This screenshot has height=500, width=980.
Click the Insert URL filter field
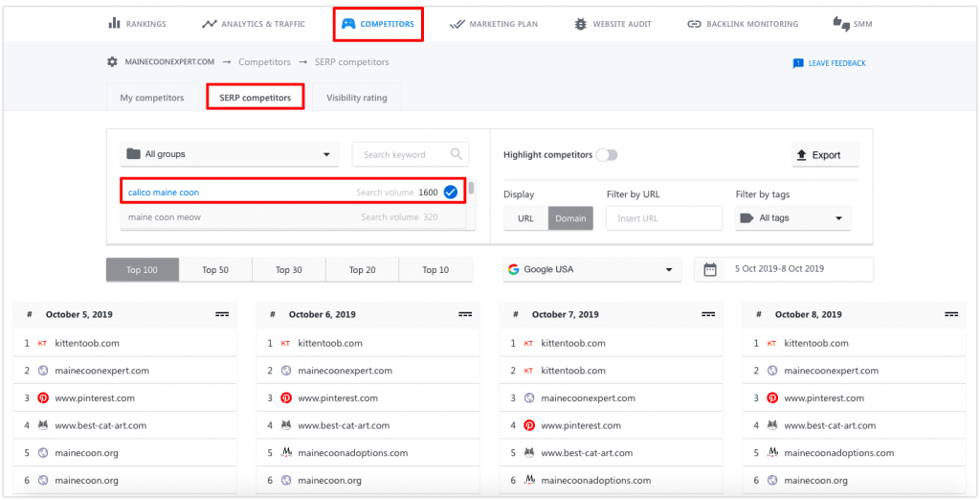(664, 218)
